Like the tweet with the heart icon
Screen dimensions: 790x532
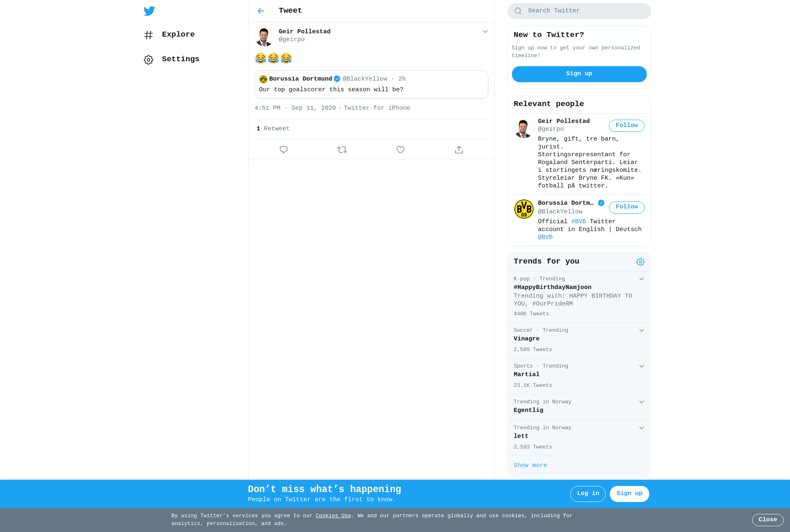point(400,150)
